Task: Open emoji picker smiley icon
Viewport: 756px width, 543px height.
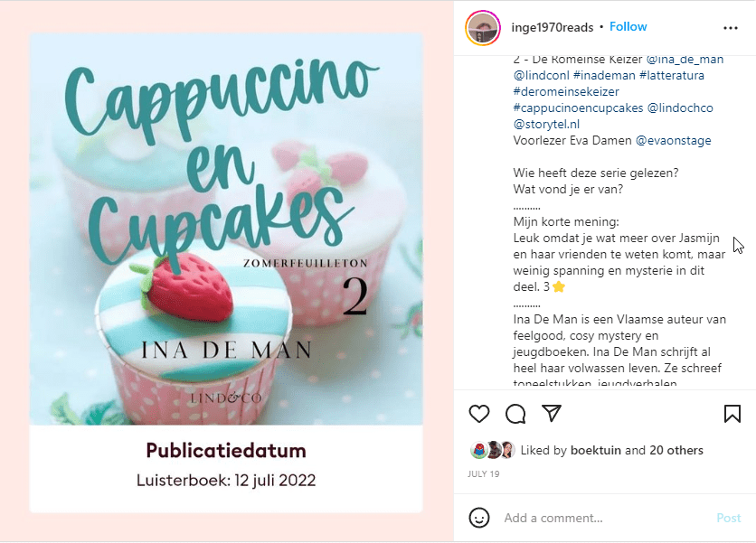Action: (x=478, y=518)
